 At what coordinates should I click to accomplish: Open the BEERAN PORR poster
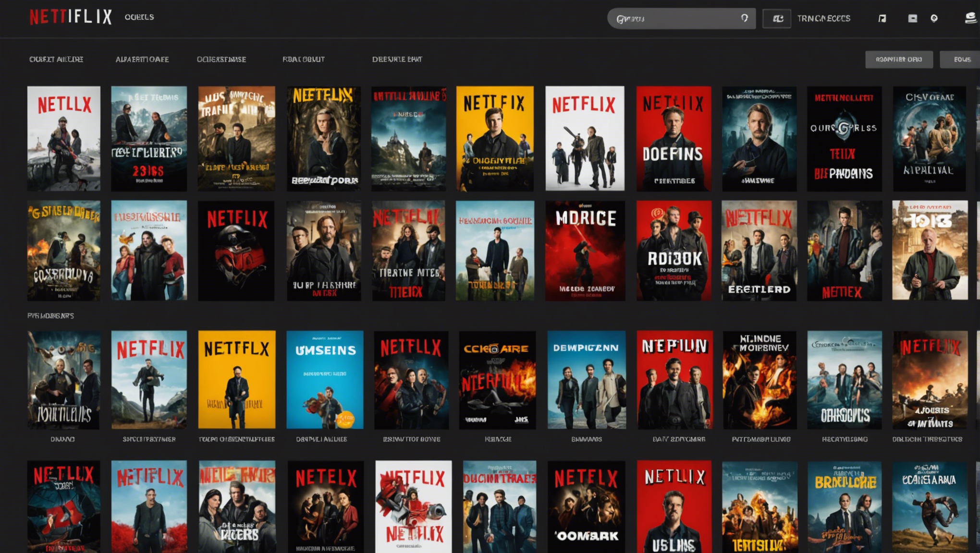coord(324,138)
